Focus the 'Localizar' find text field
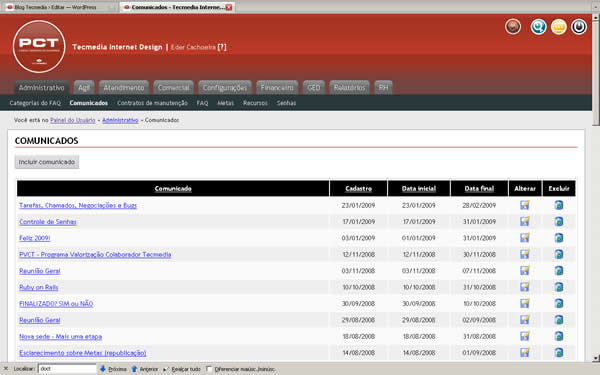This screenshot has width=600, height=375. tap(67, 369)
